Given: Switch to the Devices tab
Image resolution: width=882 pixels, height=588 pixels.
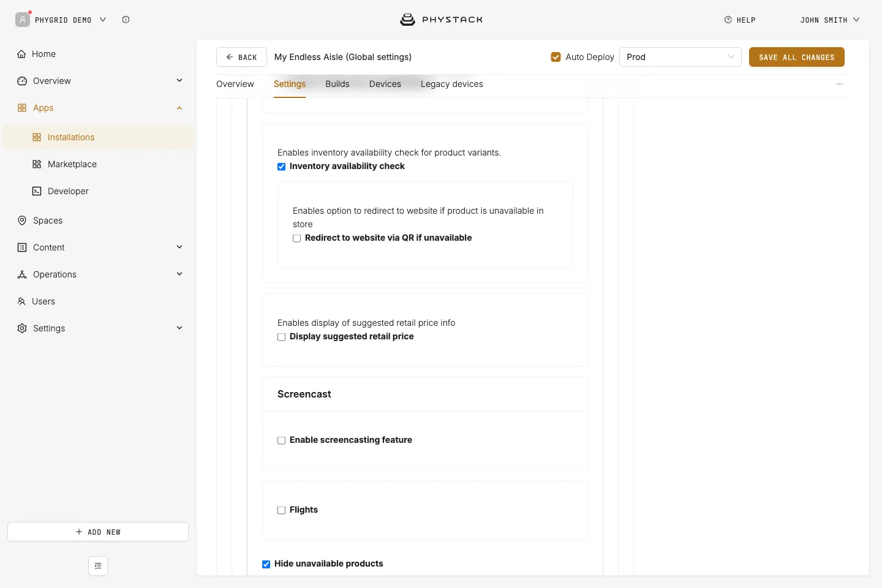Looking at the screenshot, I should [385, 84].
